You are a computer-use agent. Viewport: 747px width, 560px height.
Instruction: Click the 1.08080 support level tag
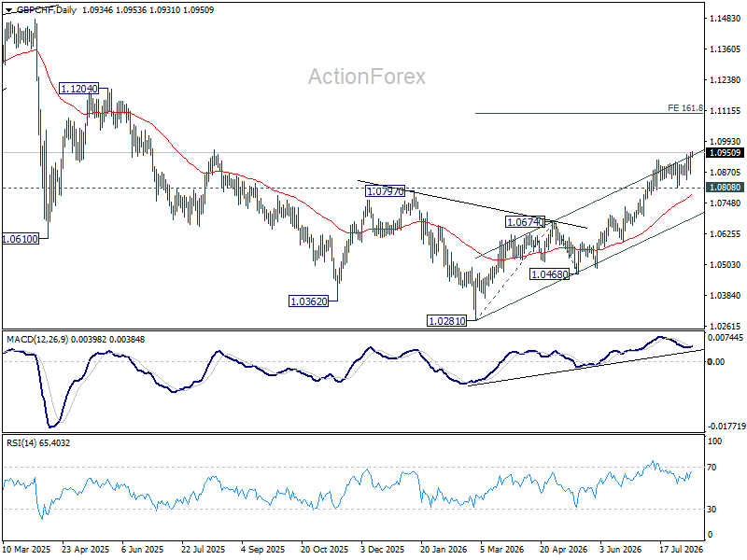726,188
